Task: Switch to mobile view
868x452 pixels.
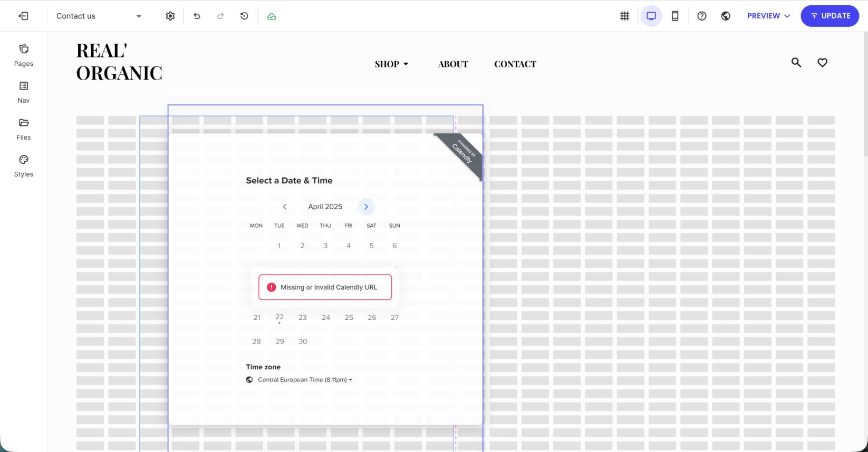Action: pos(675,16)
